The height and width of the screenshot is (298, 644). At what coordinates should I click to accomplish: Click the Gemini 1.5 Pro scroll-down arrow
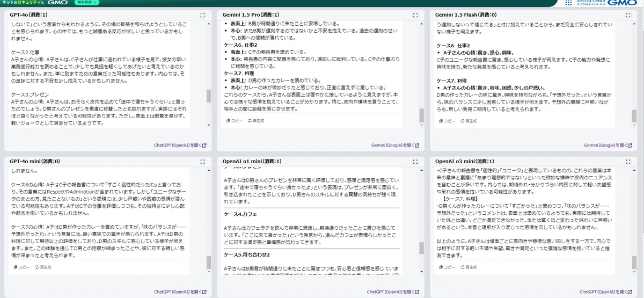click(422, 126)
